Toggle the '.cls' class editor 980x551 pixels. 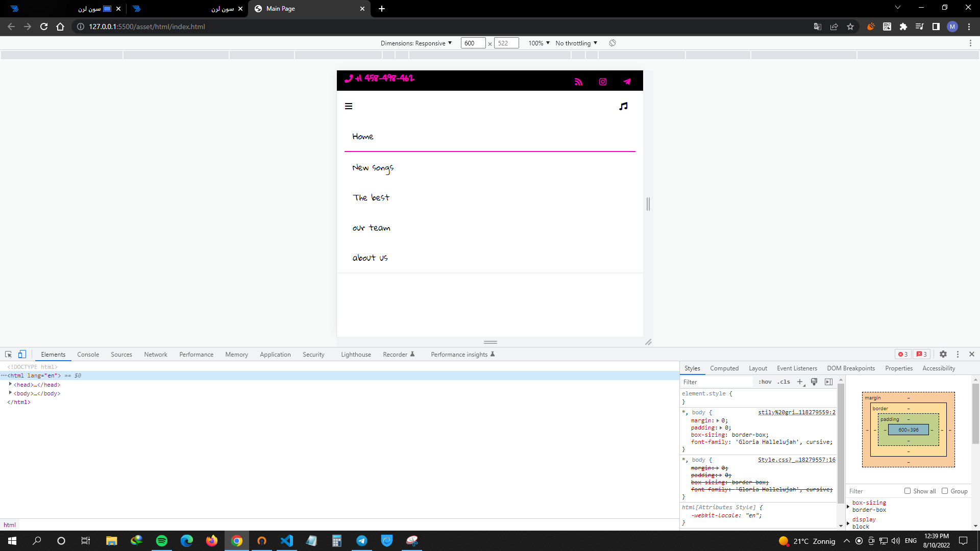[783, 382]
